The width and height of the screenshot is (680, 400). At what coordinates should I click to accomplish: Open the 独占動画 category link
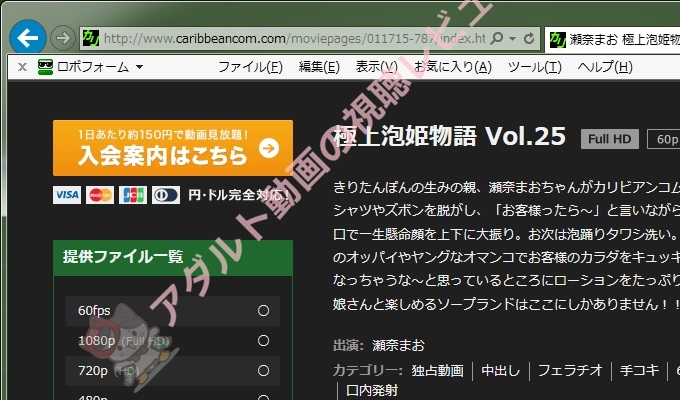[437, 370]
